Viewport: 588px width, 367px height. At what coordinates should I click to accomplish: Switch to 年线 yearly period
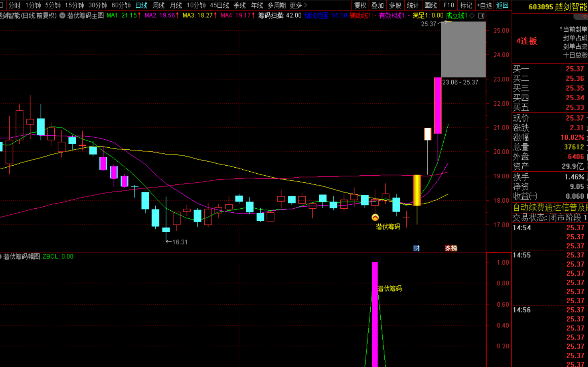(x=257, y=5)
